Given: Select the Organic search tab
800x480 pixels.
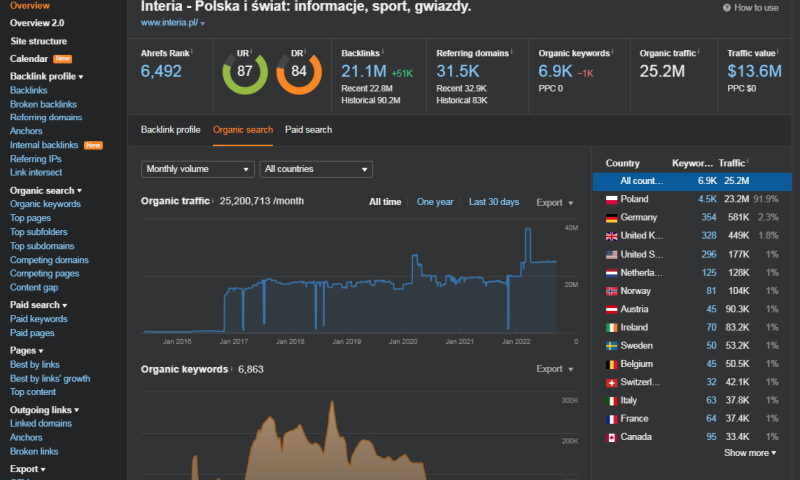Looking at the screenshot, I should pos(243,130).
